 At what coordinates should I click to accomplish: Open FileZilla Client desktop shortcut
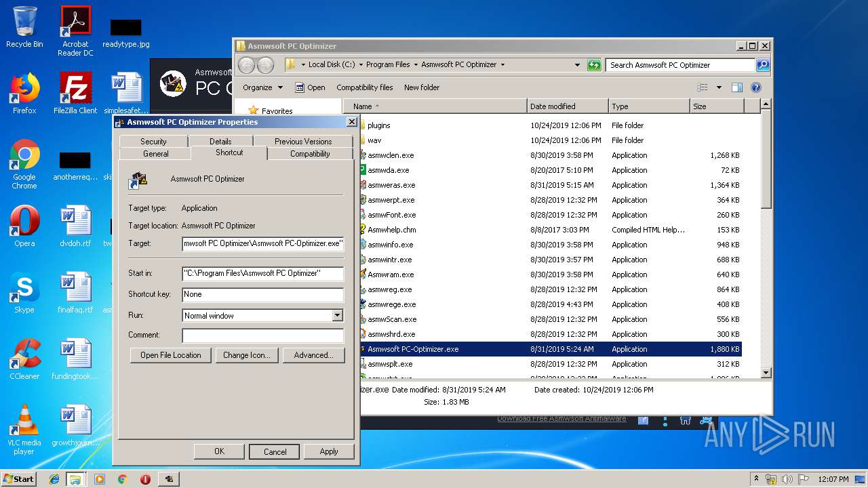click(x=75, y=94)
